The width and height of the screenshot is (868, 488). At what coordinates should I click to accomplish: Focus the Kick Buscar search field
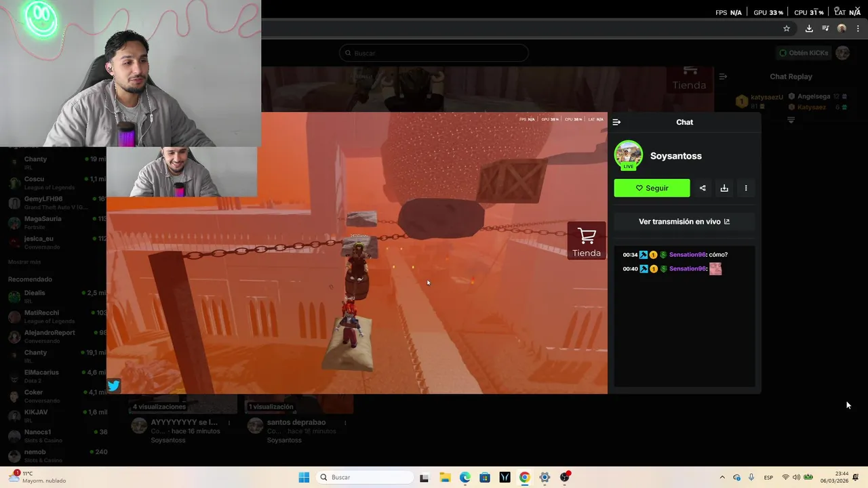(x=434, y=53)
